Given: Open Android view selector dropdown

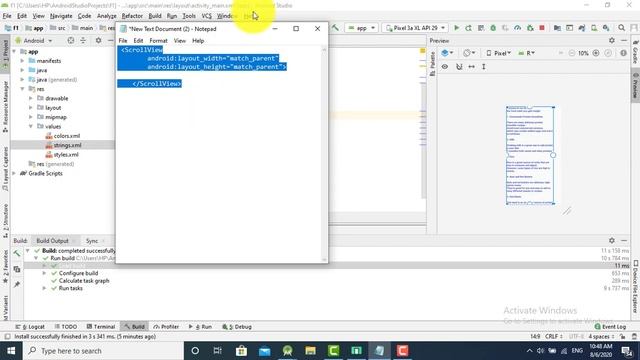Looking at the screenshot, I should (x=34, y=40).
